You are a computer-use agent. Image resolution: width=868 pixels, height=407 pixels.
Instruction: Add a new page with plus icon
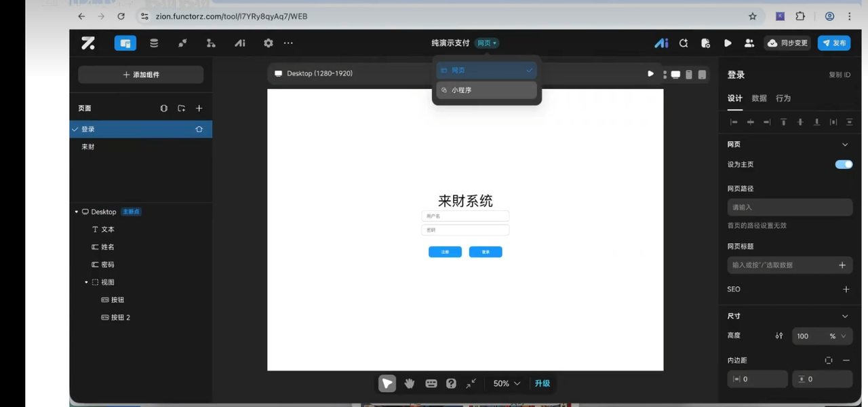point(199,109)
